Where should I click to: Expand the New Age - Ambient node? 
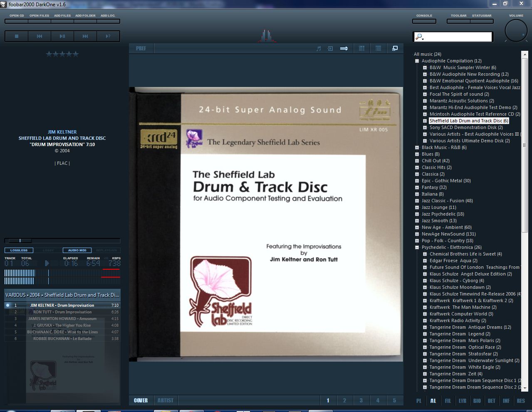pyautogui.click(x=417, y=227)
